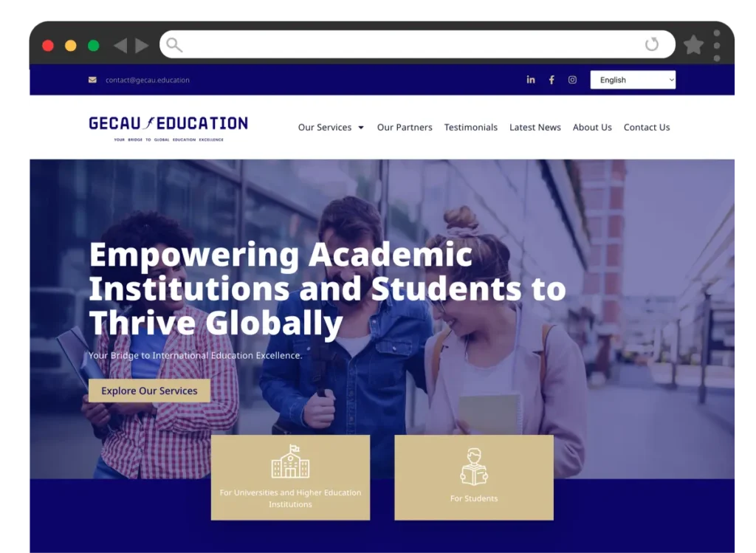
Task: Click the magnifier search icon
Action: (174, 45)
